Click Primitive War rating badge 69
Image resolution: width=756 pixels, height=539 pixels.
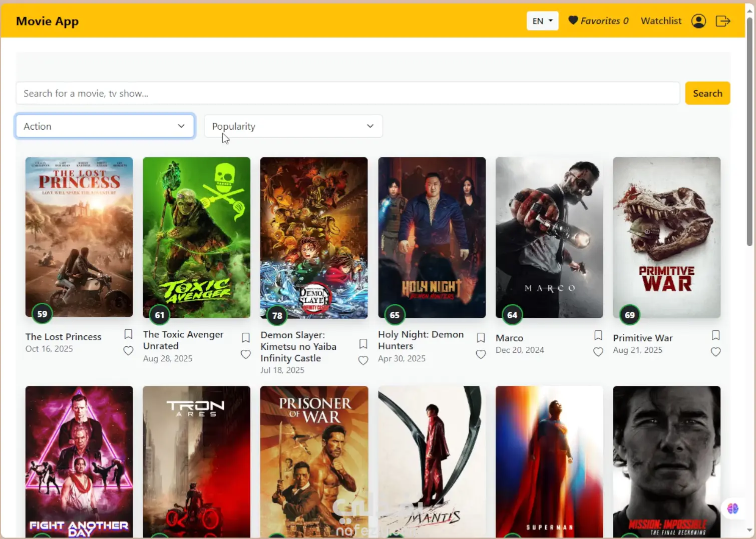(630, 315)
